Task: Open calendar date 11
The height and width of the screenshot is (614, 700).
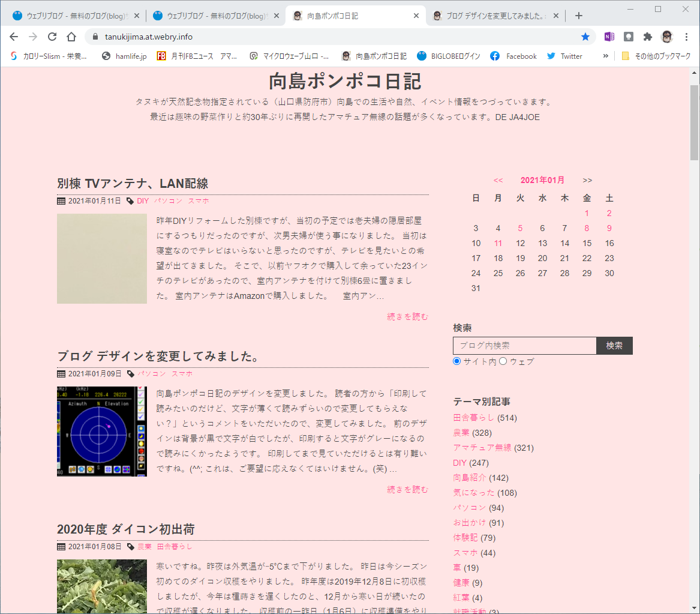Action: pos(498,243)
